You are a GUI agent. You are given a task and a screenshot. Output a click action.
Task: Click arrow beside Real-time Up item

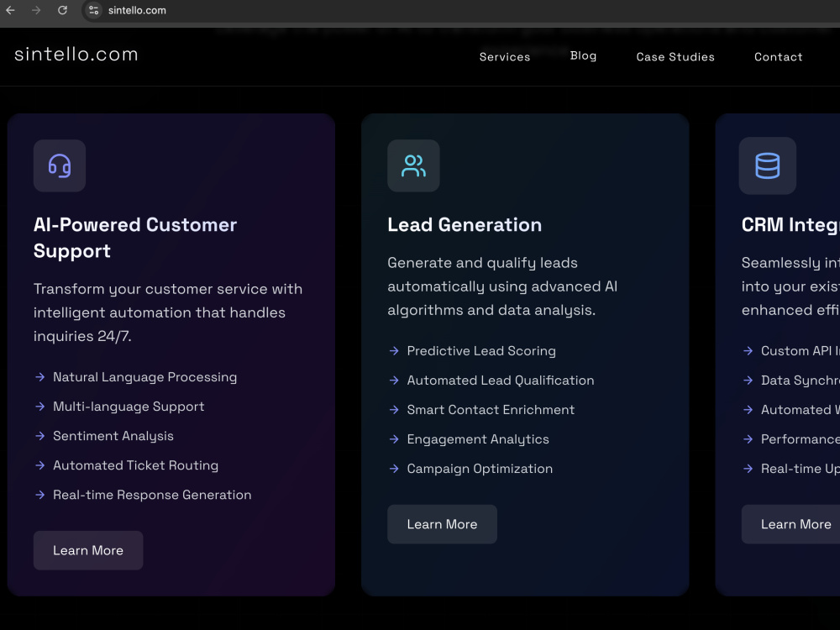(748, 469)
